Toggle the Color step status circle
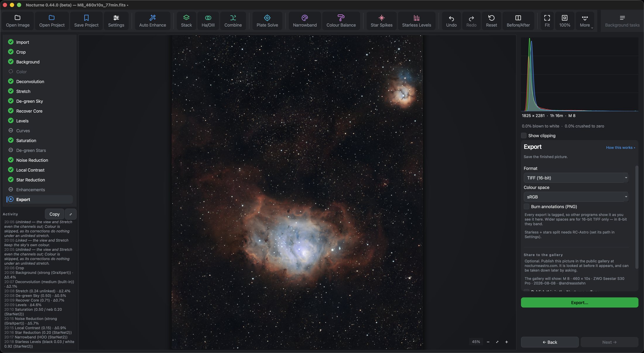Image resolution: width=644 pixels, height=353 pixels. coord(11,71)
